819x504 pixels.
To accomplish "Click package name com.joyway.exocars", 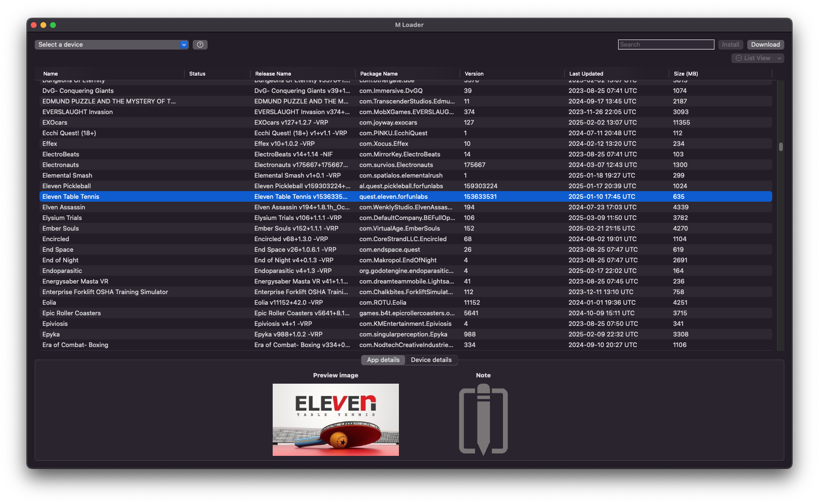I will (x=388, y=123).
